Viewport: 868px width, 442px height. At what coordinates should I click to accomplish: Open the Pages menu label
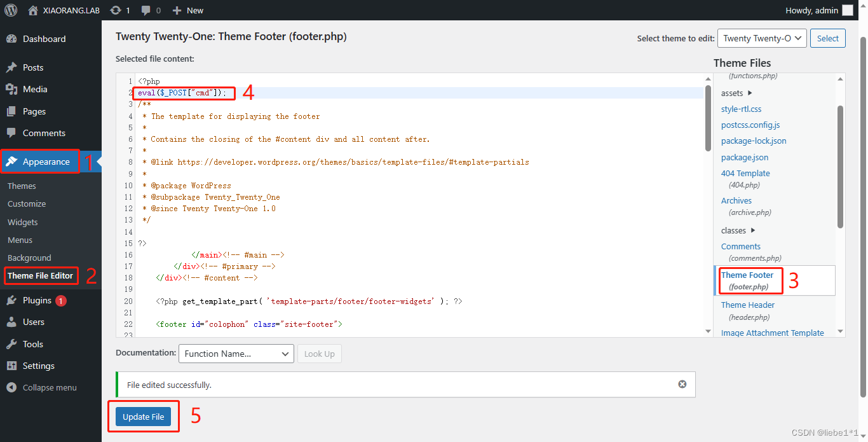pos(34,111)
